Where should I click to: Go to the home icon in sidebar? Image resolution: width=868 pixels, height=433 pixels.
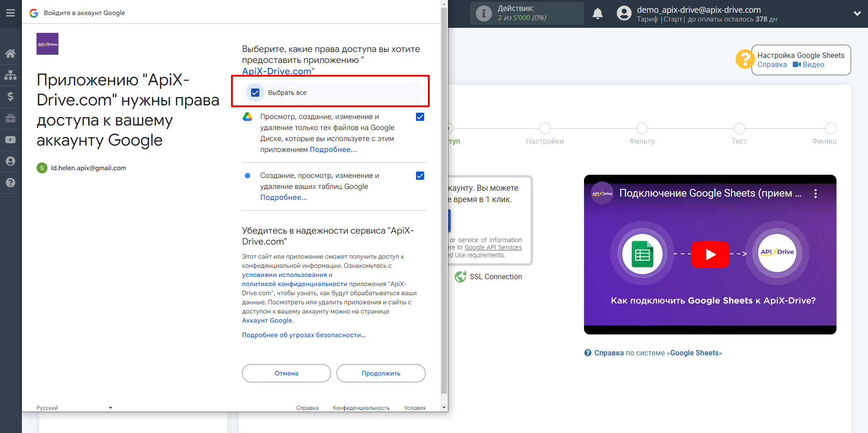(x=11, y=53)
